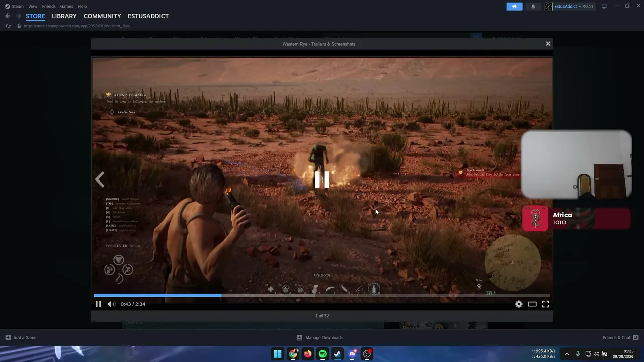
Task: Go to the previous screenshot with the left arrow
Action: coord(100,179)
